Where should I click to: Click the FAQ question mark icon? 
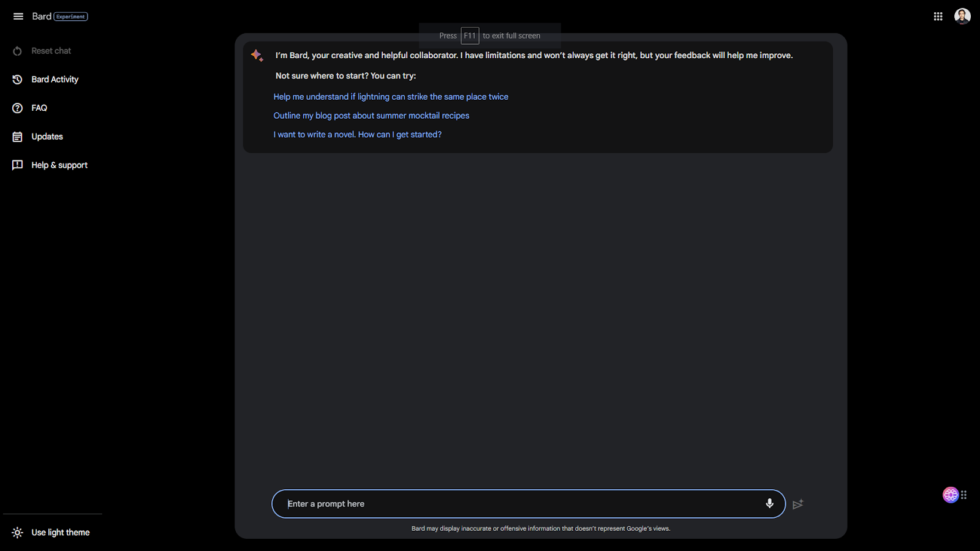17,108
